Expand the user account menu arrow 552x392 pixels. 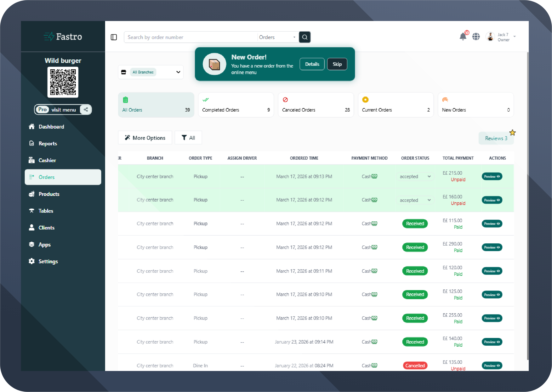(x=515, y=37)
